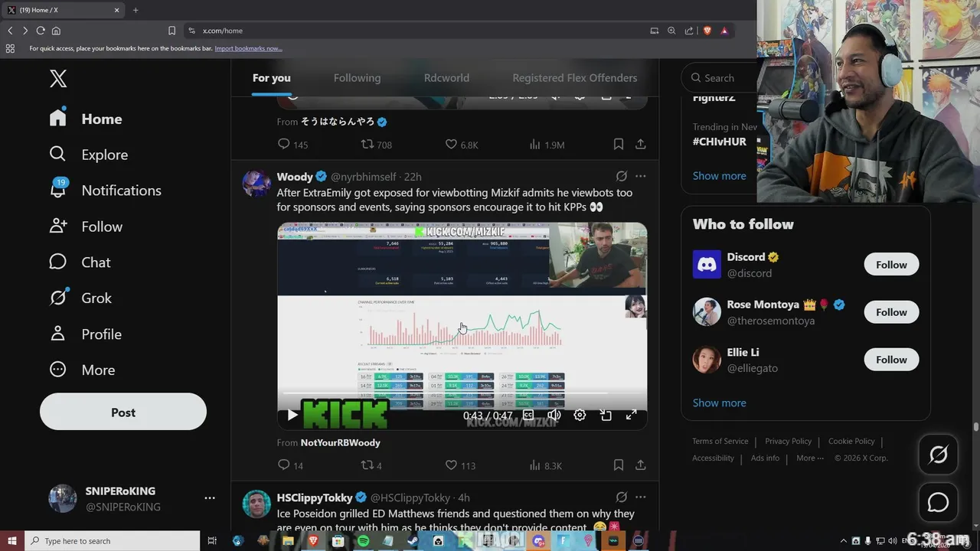Open Woody's profile avatar

pyautogui.click(x=256, y=184)
